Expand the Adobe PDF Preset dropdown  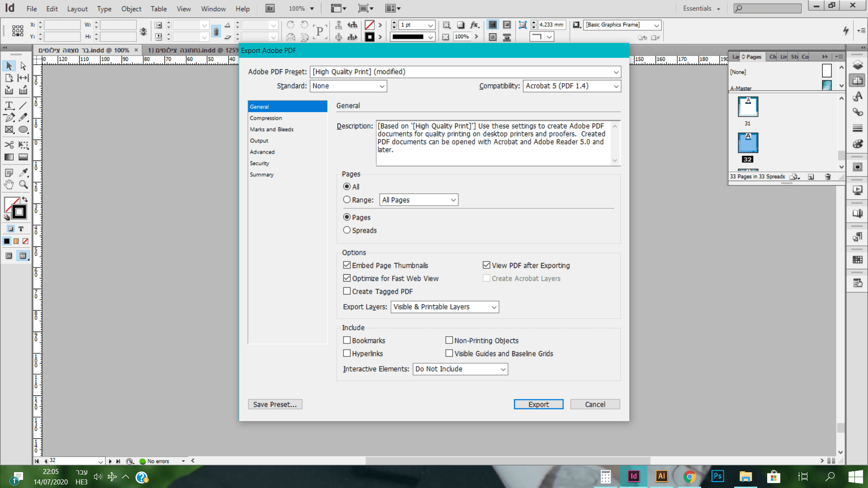click(616, 72)
